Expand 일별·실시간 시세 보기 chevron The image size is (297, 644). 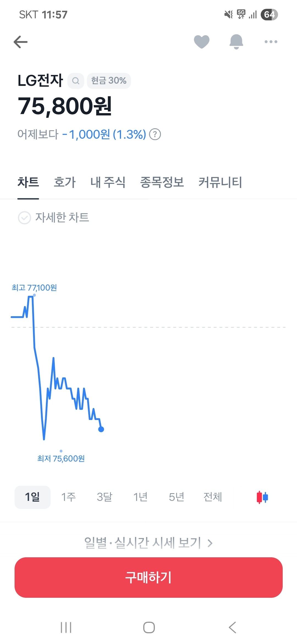click(210, 543)
